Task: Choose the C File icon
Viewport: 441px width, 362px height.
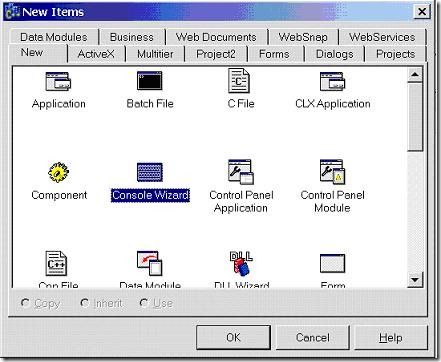Action: tap(239, 81)
